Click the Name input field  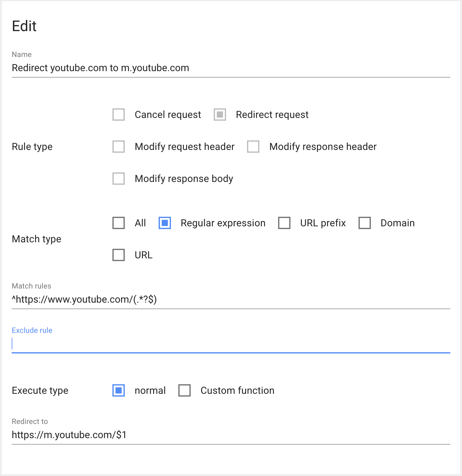(x=231, y=68)
